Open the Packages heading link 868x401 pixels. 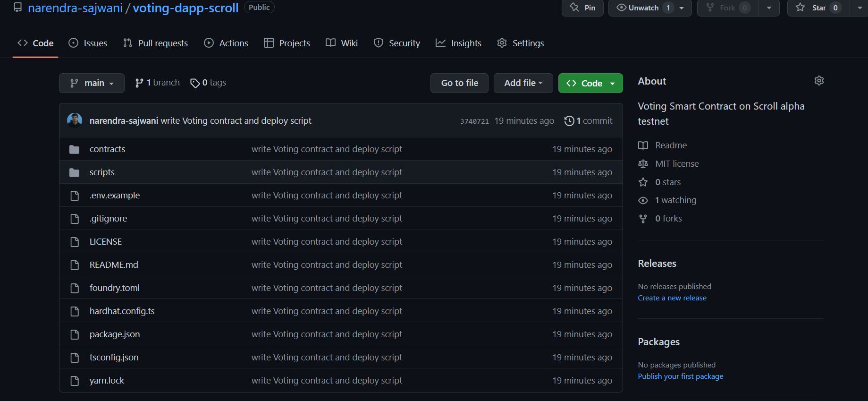coord(658,342)
